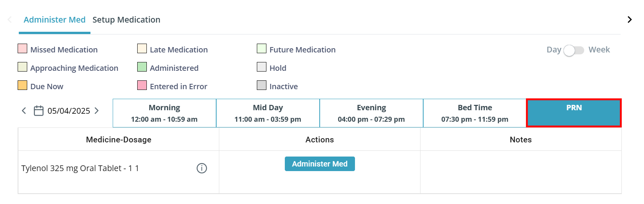
Task: Open the calendar date picker icon
Action: 39,111
